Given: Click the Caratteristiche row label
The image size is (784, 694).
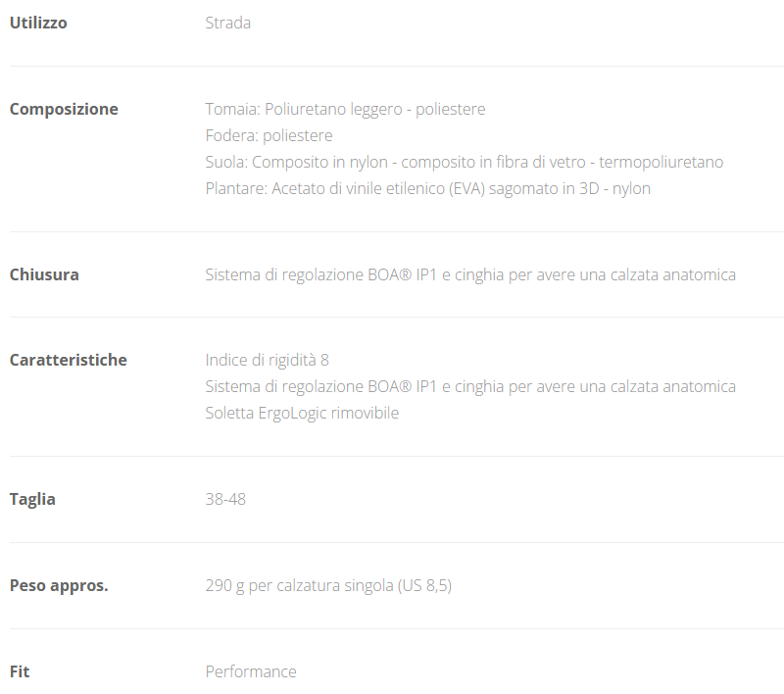Looking at the screenshot, I should [68, 360].
